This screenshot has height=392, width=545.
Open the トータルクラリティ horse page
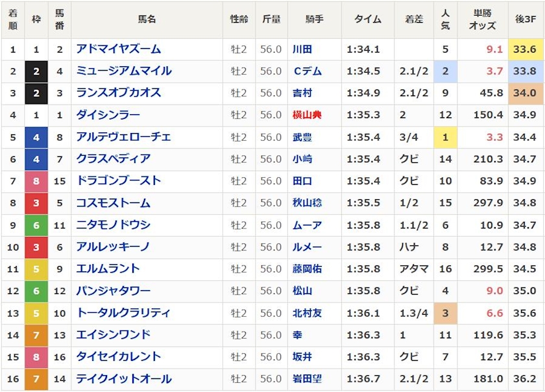[x=123, y=313]
